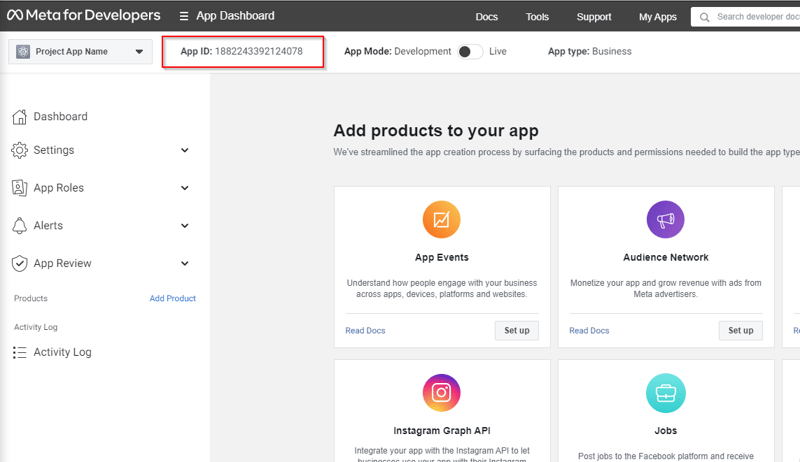Click the Jobs card title

(x=666, y=431)
